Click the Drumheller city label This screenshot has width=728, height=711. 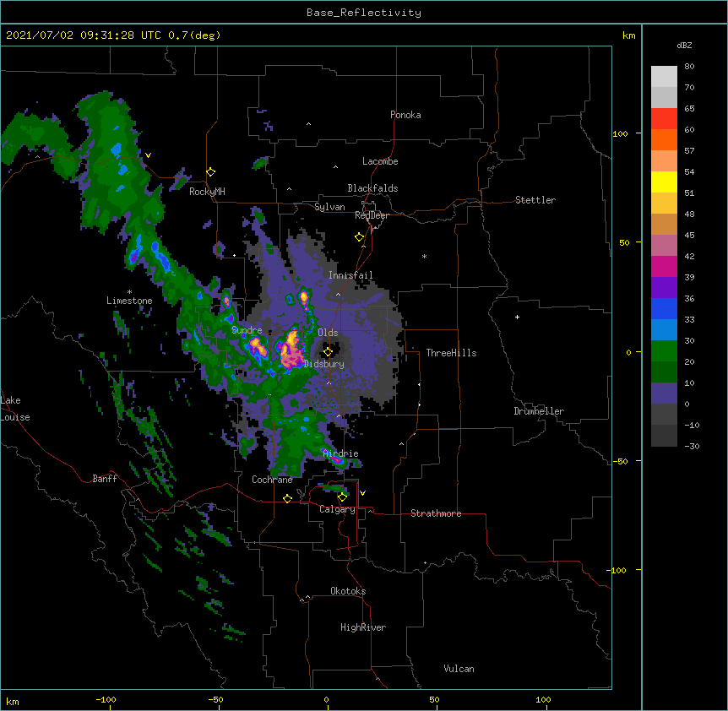pyautogui.click(x=539, y=411)
